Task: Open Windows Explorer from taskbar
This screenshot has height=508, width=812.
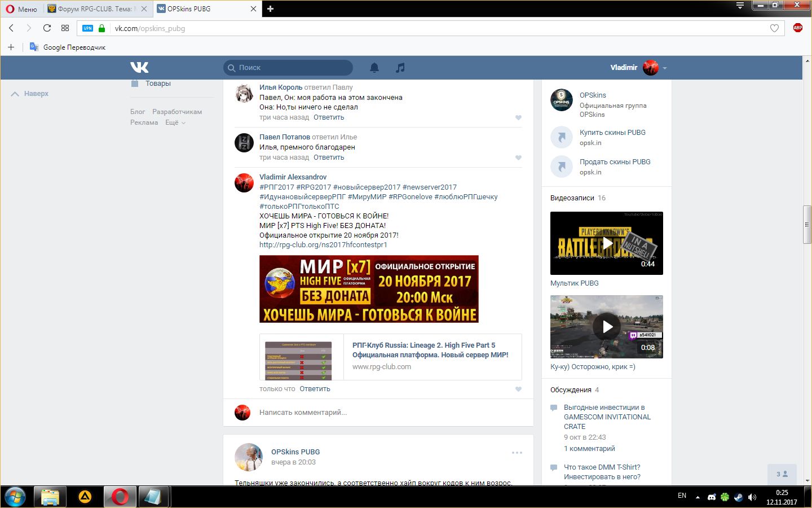Action: [x=50, y=497]
